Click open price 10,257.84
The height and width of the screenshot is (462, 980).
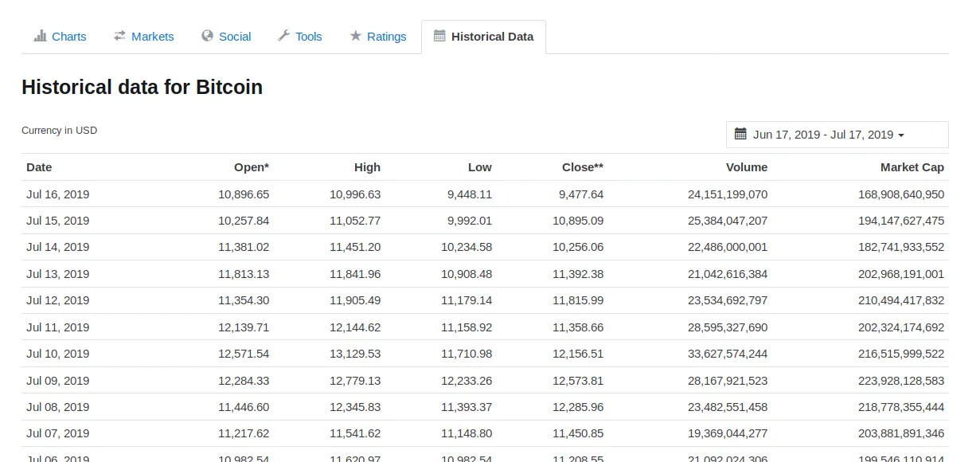244,221
